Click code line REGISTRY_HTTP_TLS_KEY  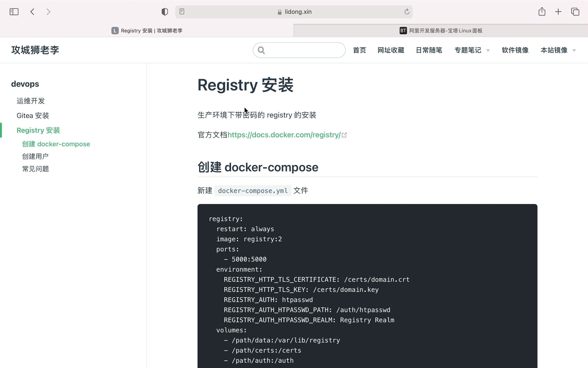(x=301, y=290)
